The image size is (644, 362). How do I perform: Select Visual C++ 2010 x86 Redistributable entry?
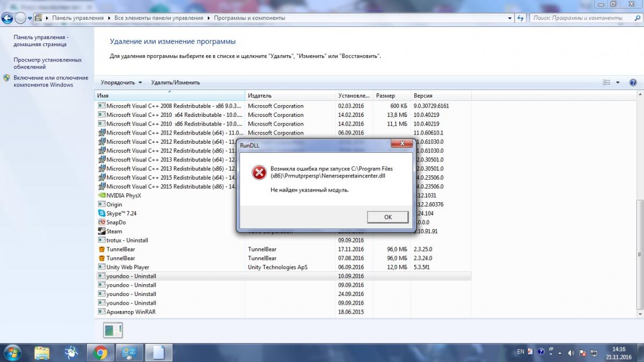284,124
